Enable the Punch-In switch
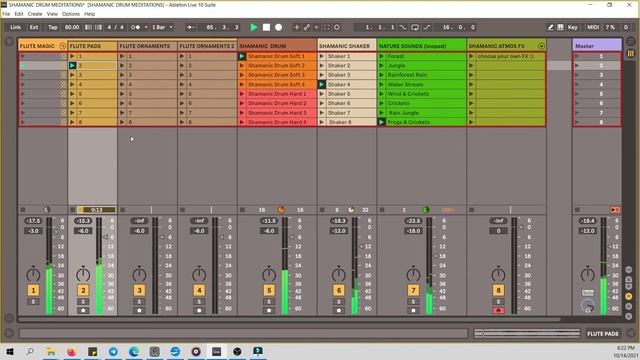This screenshot has height=360, width=640. (x=403, y=27)
